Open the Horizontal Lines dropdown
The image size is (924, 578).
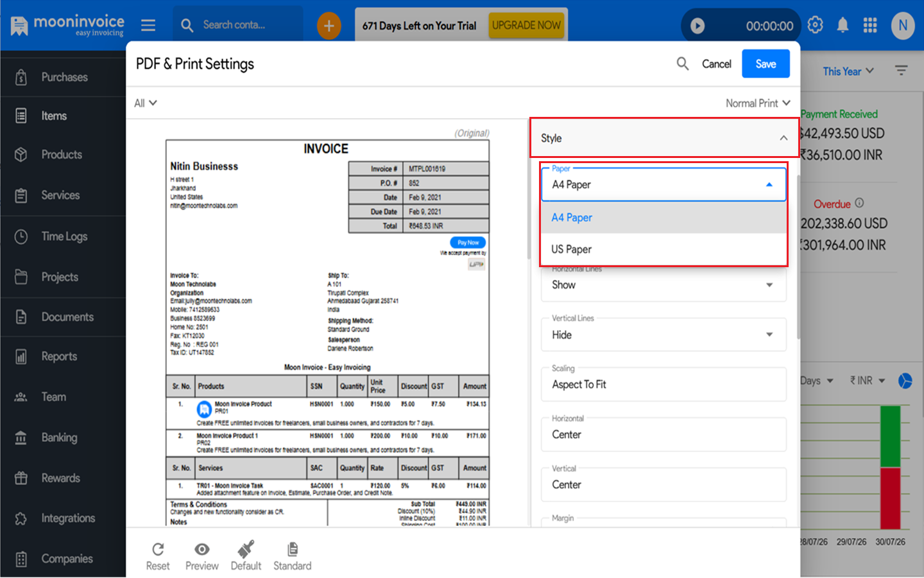pyautogui.click(x=663, y=285)
